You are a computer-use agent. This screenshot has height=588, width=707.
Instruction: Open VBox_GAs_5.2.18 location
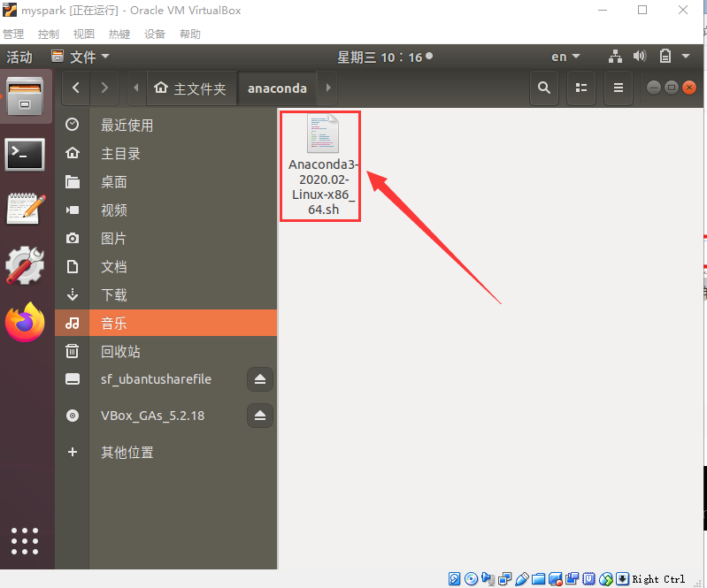(x=152, y=416)
